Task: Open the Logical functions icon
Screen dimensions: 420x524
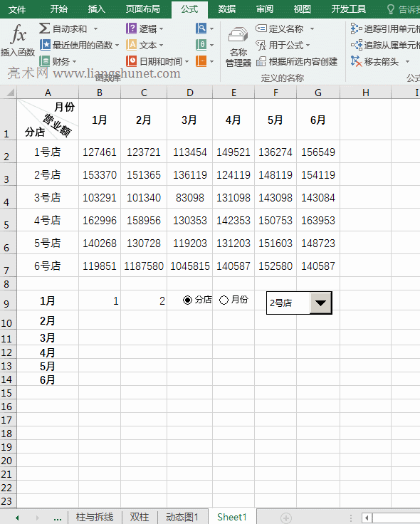Action: pyautogui.click(x=131, y=28)
